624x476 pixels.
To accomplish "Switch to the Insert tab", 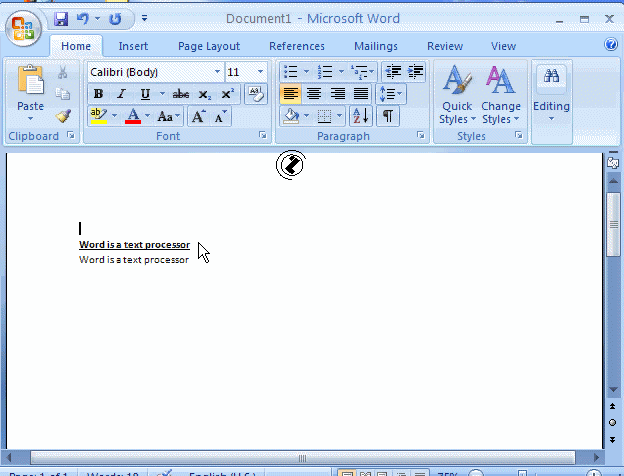I will click(x=133, y=46).
